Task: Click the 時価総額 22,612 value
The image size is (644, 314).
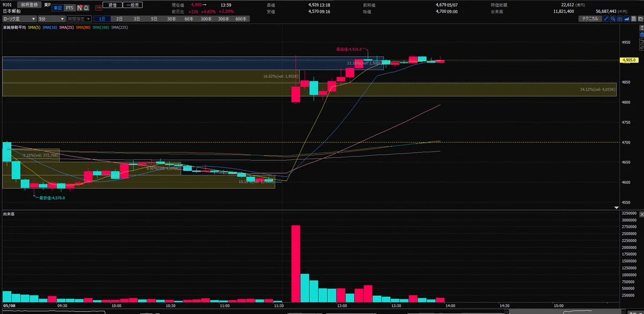Action: pyautogui.click(x=568, y=4)
